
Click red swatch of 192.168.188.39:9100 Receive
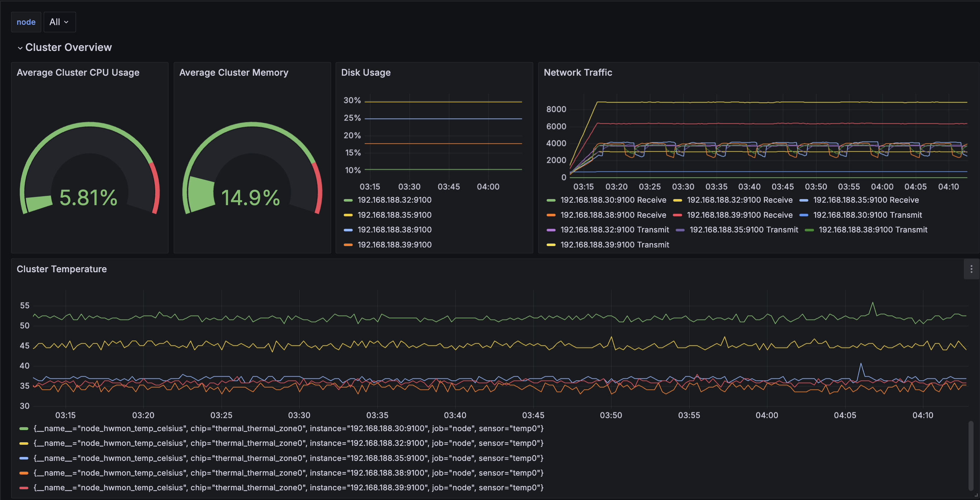tap(677, 215)
